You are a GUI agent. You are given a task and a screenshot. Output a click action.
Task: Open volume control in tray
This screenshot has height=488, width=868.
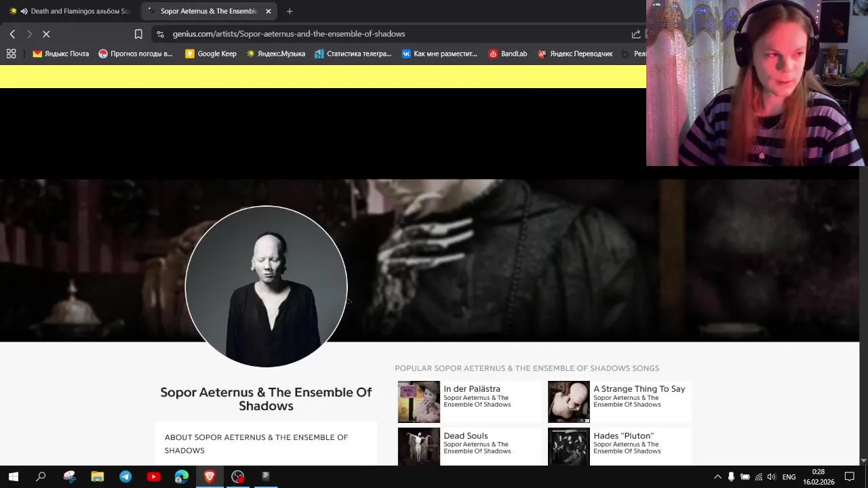tap(772, 477)
